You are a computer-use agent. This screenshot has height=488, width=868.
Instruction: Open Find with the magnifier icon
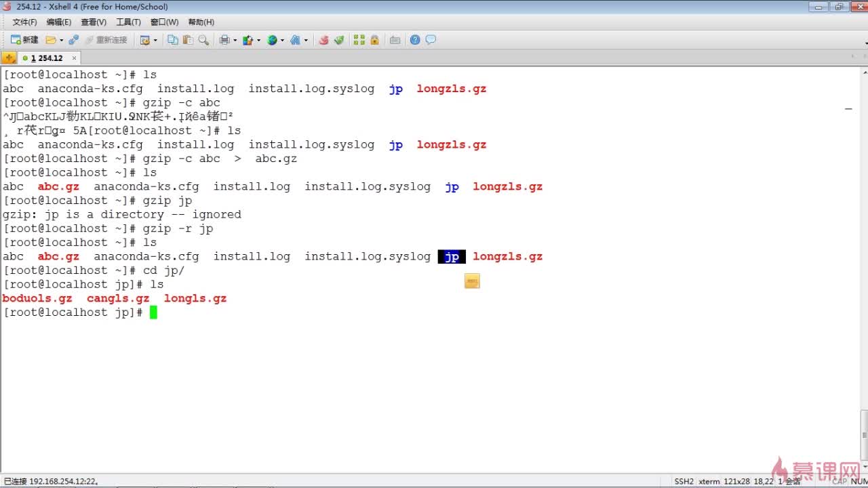click(203, 40)
